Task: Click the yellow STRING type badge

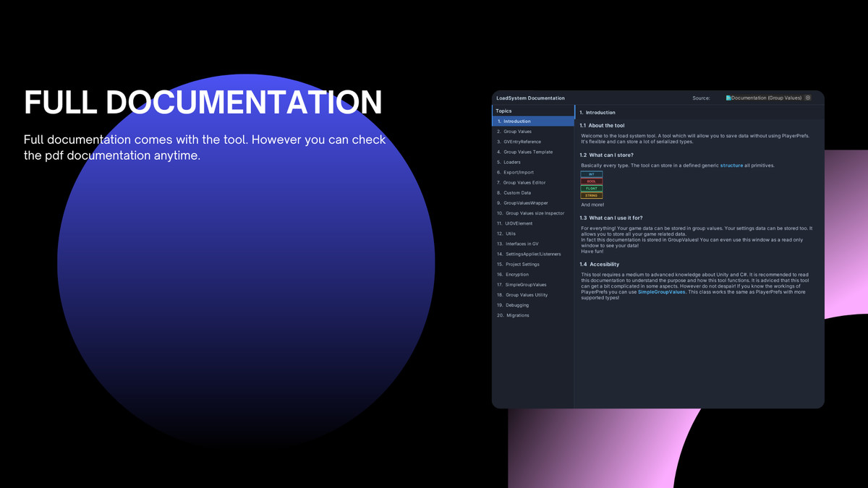Action: 591,195
